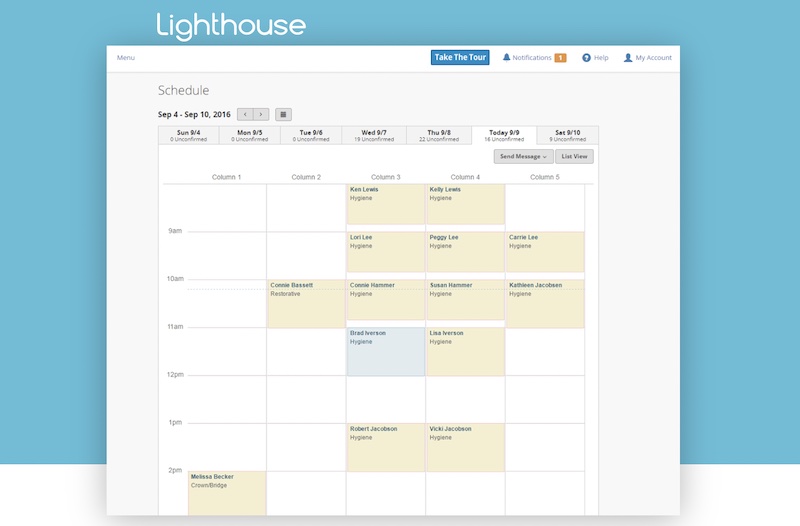
Task: Expand the Send Message dropdown
Action: pyautogui.click(x=523, y=156)
